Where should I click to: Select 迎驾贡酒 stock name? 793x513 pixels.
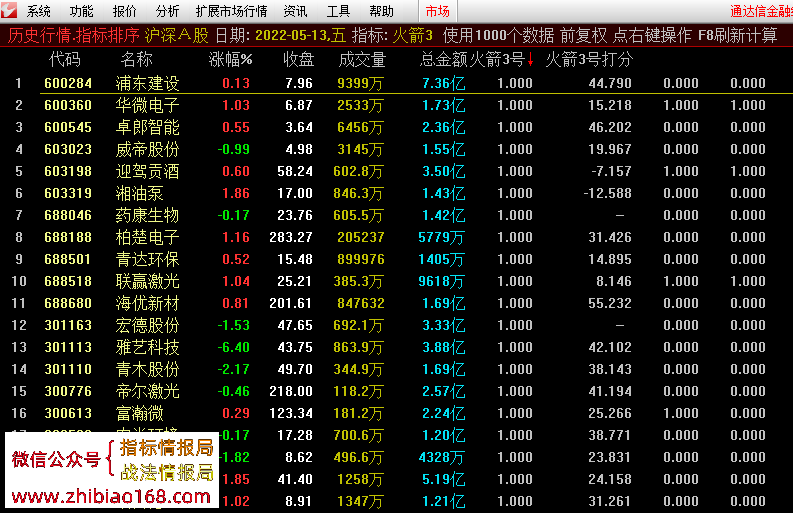[x=147, y=171]
